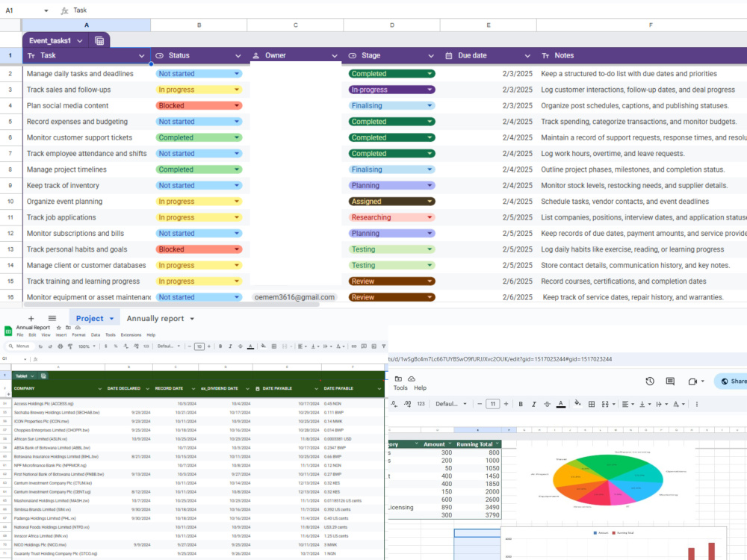
Task: Switch to the Annually report sheet tab
Action: (160, 319)
